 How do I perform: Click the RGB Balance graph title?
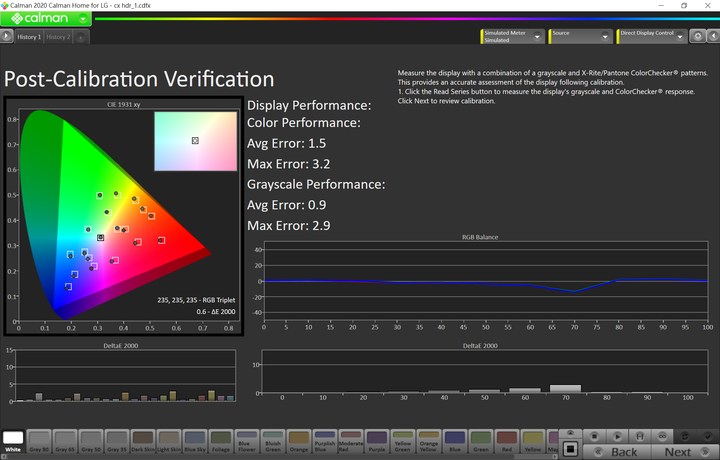[480, 237]
